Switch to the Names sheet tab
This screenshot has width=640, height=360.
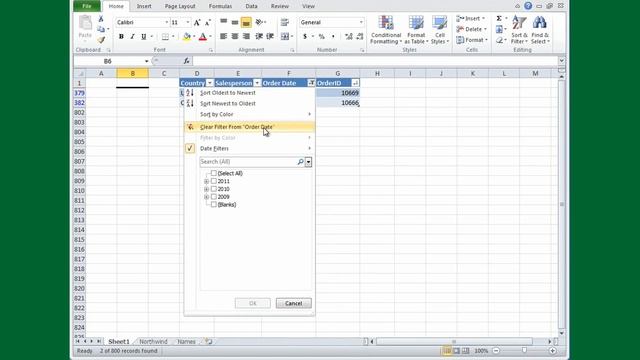[187, 342]
